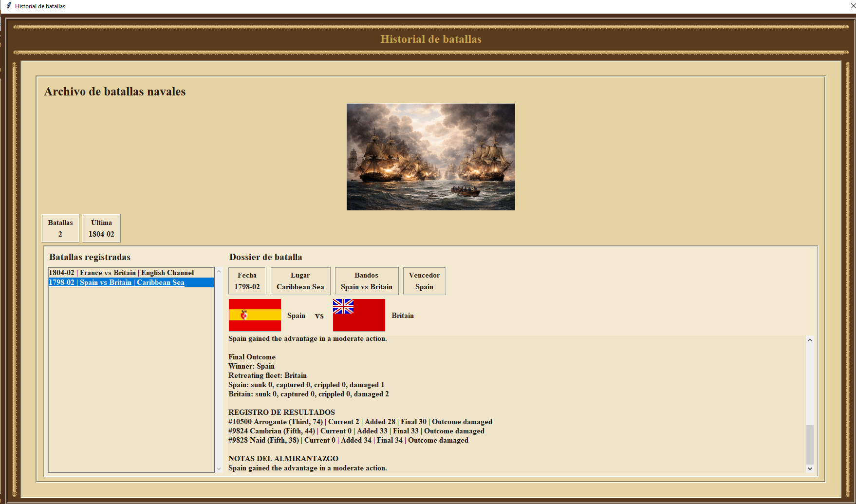Click the Lugar Caribbean Sea card
The height and width of the screenshot is (504, 856).
coord(300,281)
